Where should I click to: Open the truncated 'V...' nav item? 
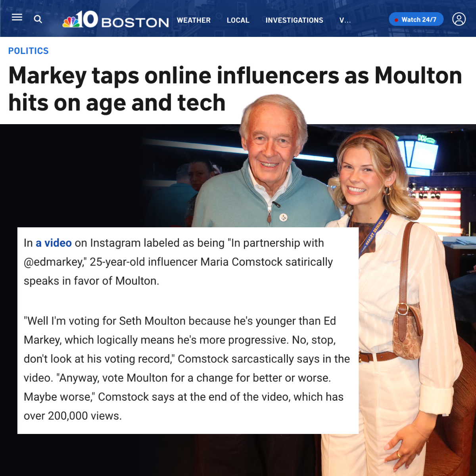[345, 20]
